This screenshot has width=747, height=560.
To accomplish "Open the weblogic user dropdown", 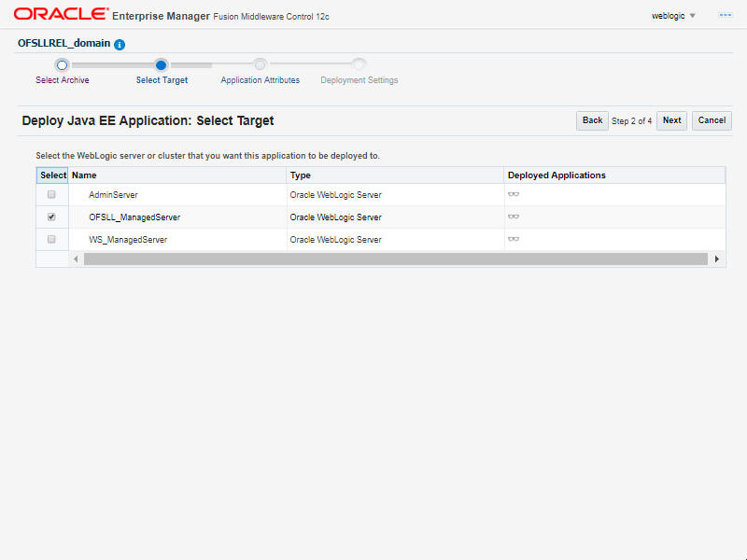I will [x=673, y=16].
